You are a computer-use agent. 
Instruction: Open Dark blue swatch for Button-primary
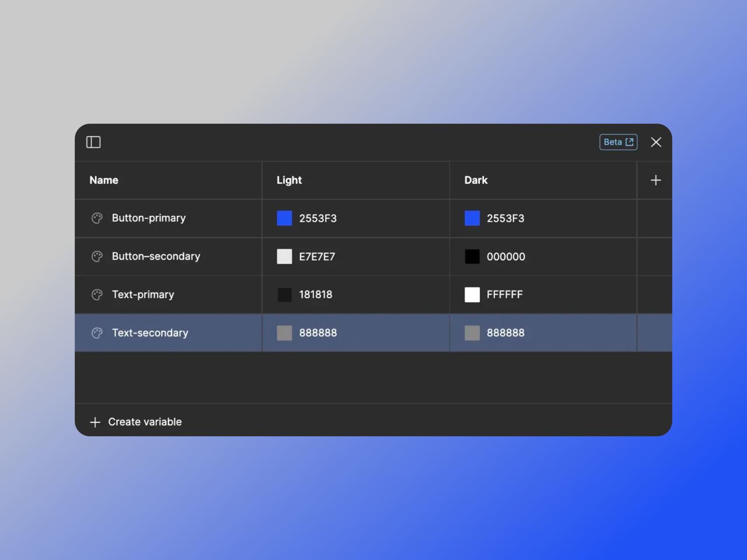tap(472, 218)
